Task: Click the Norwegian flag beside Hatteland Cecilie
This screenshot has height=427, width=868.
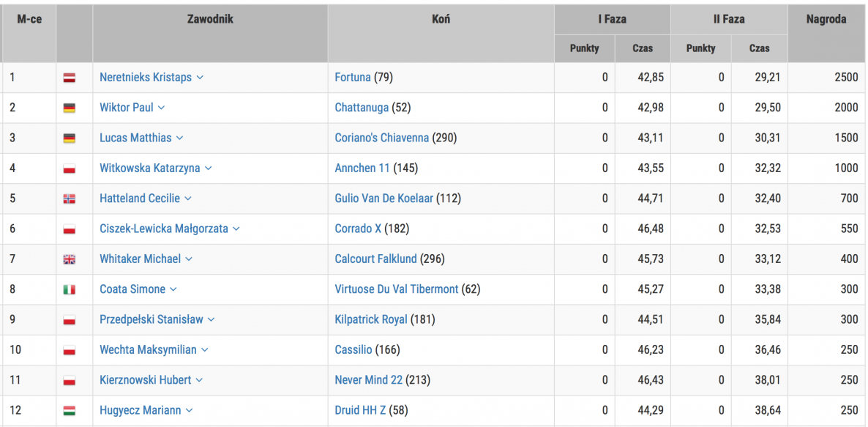Action: point(70,198)
